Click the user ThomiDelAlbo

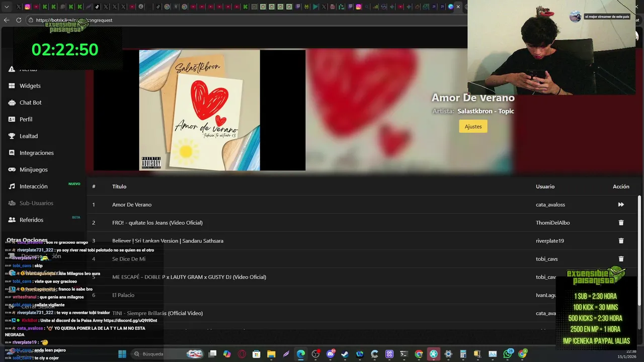(x=553, y=223)
